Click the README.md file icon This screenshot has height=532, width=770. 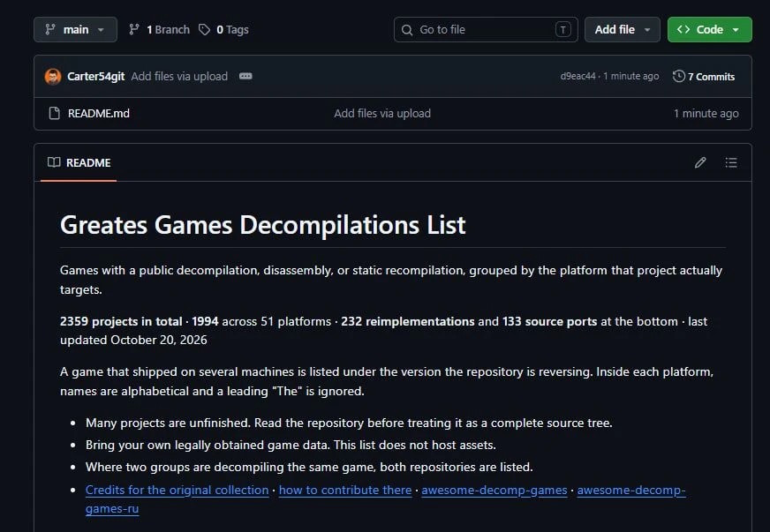55,113
